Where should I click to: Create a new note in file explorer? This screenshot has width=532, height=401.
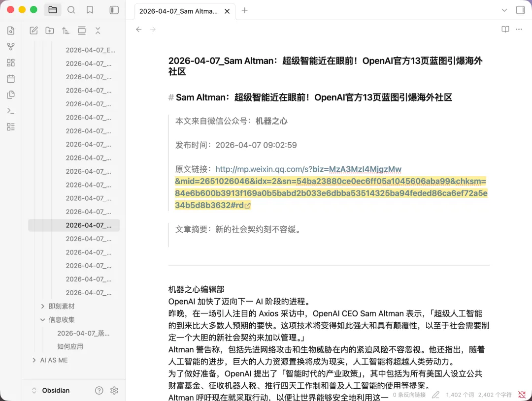(x=33, y=31)
